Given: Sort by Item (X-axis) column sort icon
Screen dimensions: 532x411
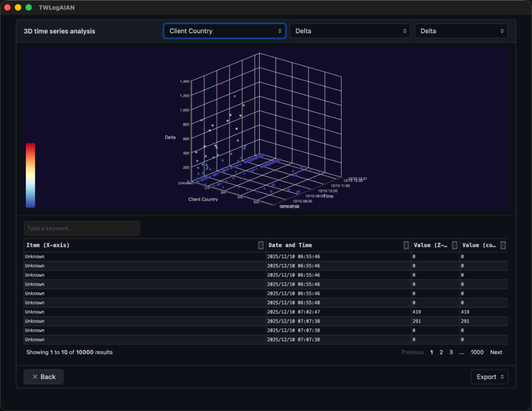Looking at the screenshot, I should tap(261, 245).
